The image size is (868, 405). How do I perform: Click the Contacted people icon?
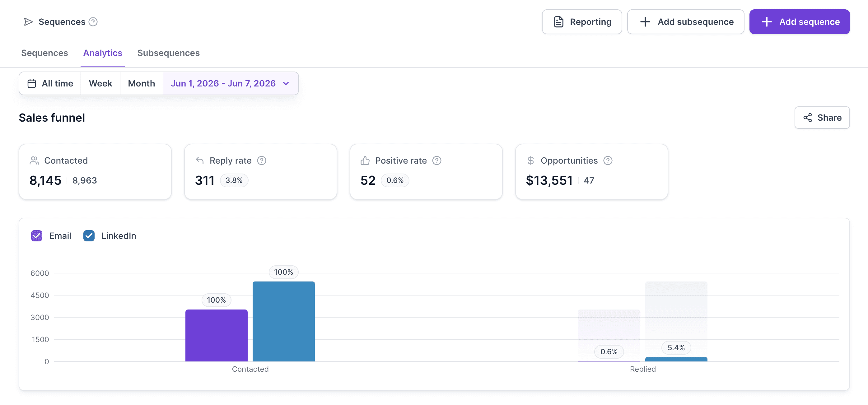coord(34,161)
